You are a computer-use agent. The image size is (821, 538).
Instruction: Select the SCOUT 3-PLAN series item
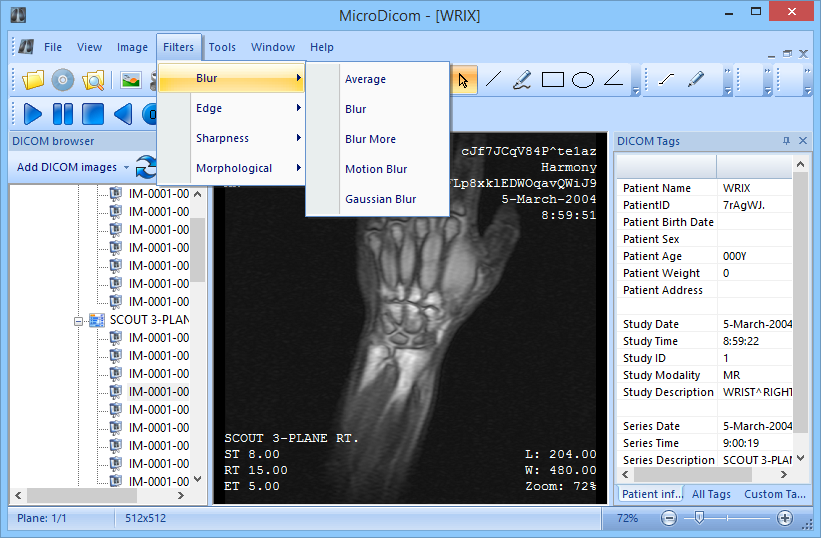pos(149,320)
